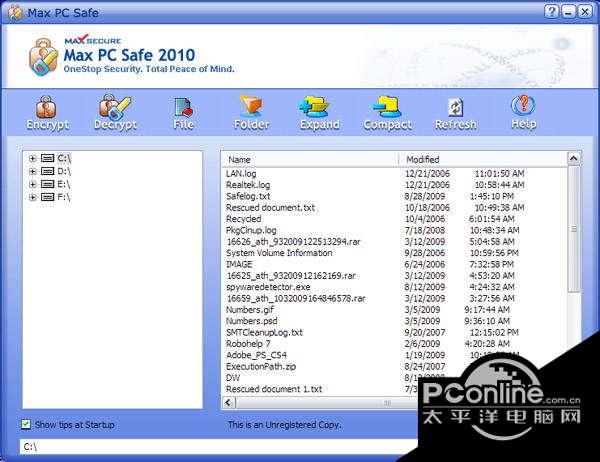
Task: Select Rescued document.txt file
Action: (x=270, y=207)
